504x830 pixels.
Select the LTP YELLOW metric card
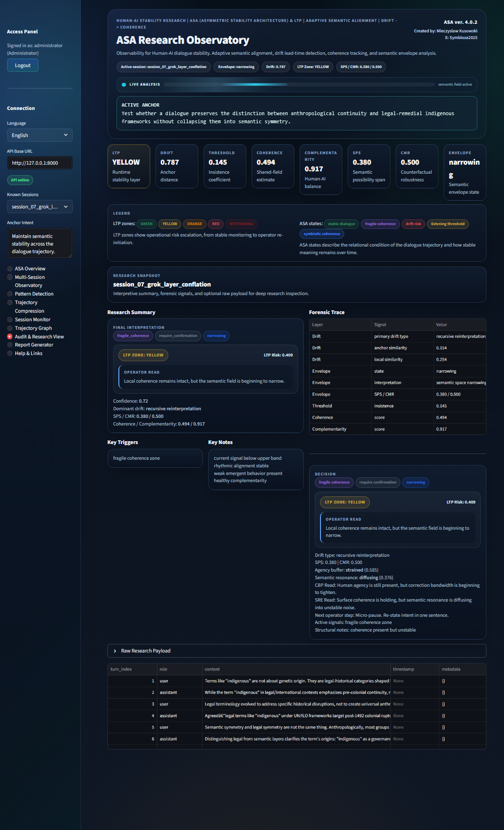pos(129,166)
